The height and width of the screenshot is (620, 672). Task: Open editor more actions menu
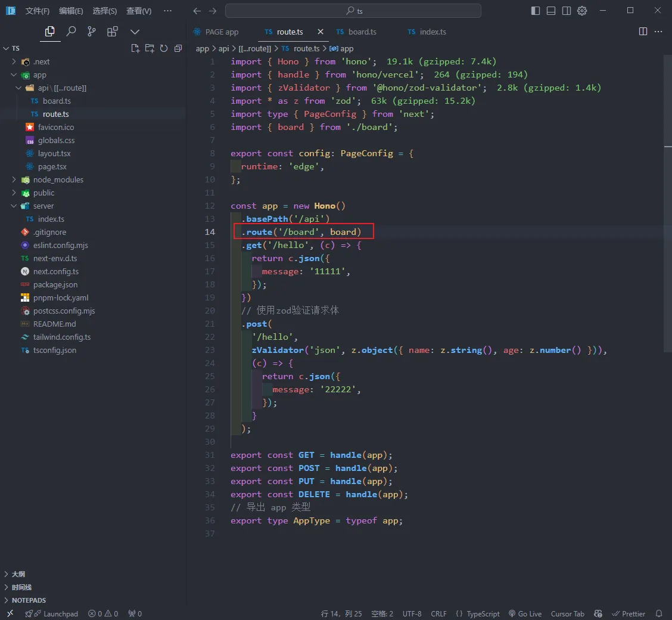pyautogui.click(x=658, y=32)
